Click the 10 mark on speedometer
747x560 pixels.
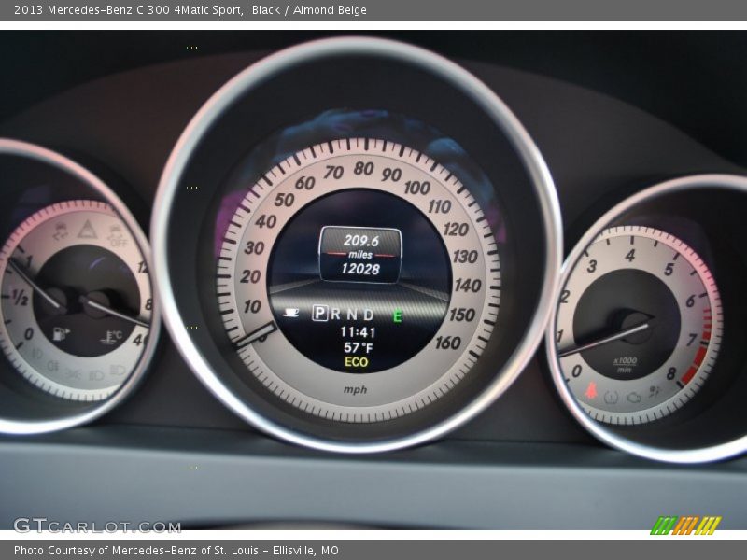(x=252, y=307)
